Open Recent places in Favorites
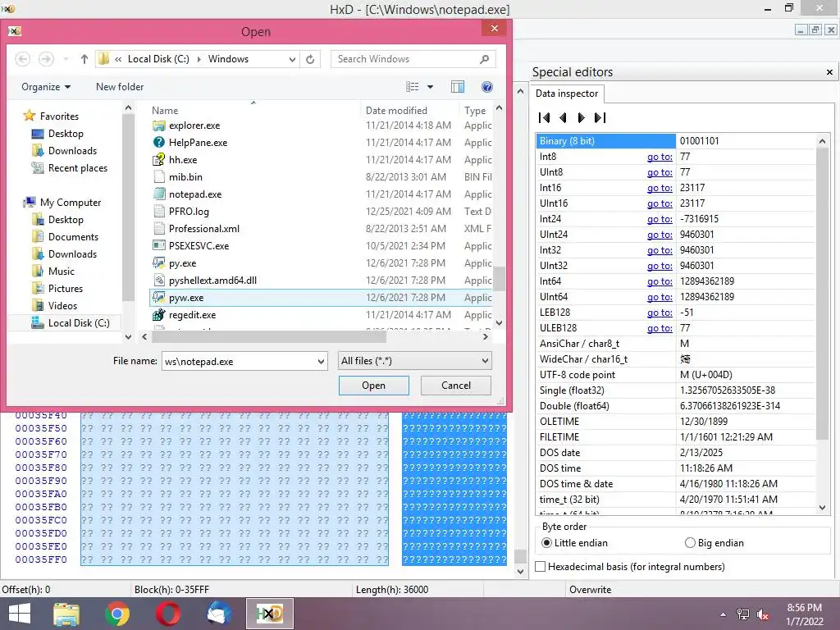The image size is (840, 630). coord(78,168)
